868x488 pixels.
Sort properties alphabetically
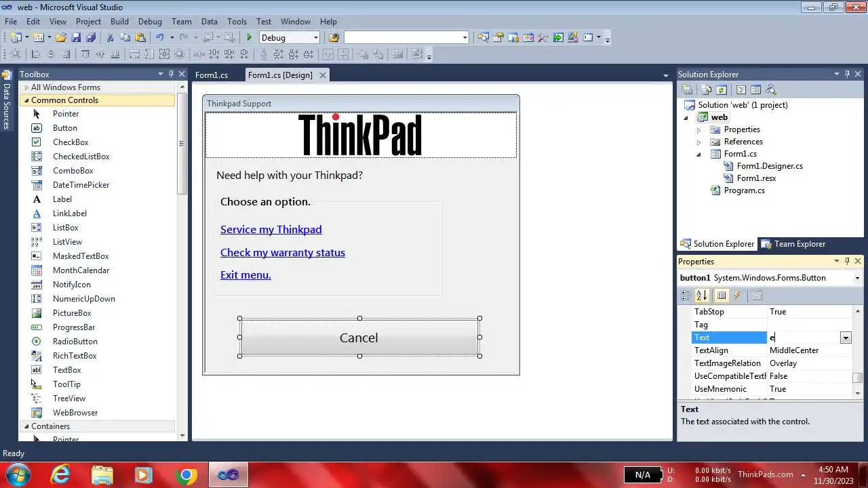[x=701, y=296]
